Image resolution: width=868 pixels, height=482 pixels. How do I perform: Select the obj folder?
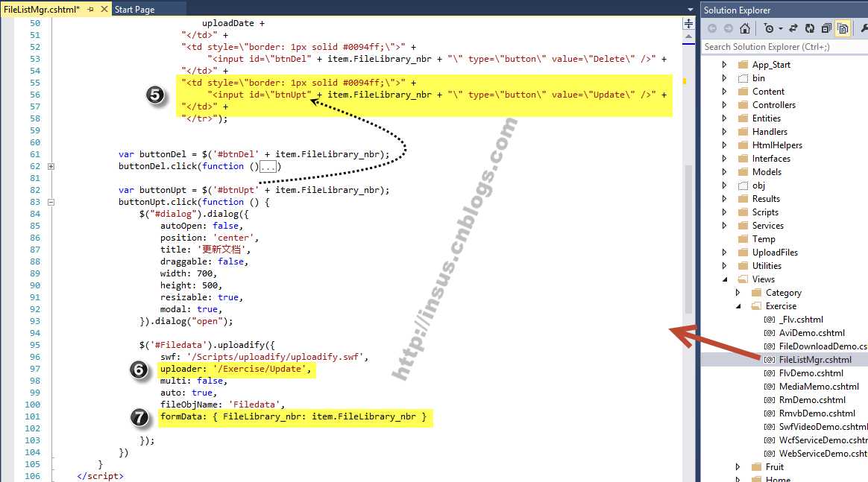758,185
